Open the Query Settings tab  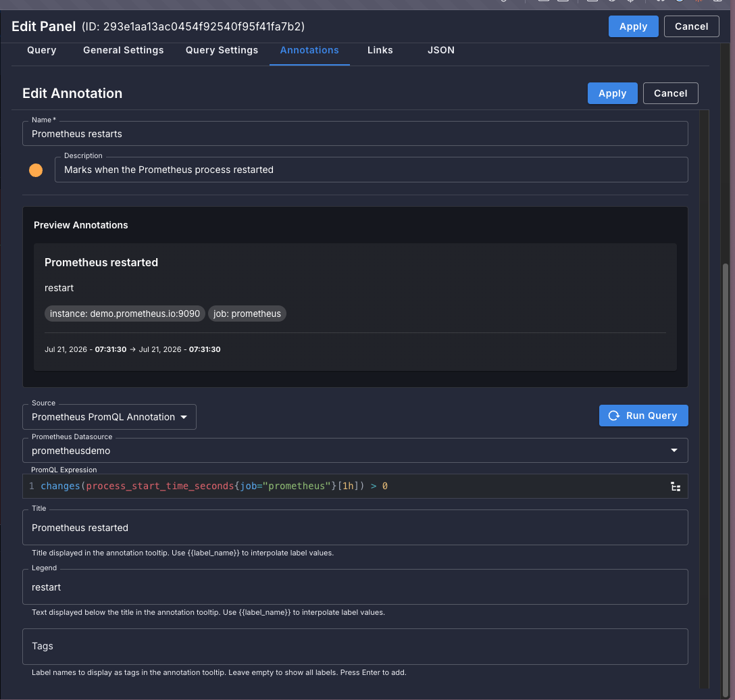coord(222,50)
